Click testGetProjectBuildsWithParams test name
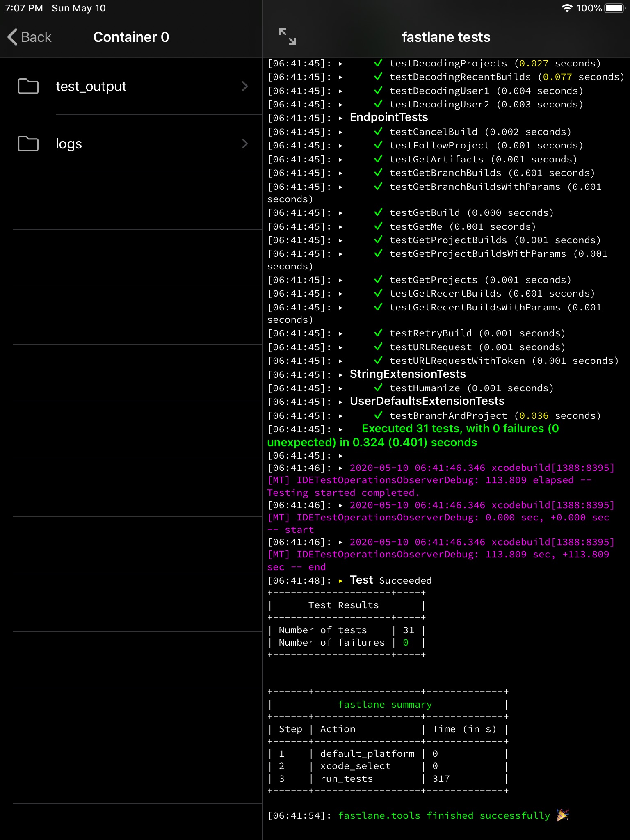 [x=477, y=254]
